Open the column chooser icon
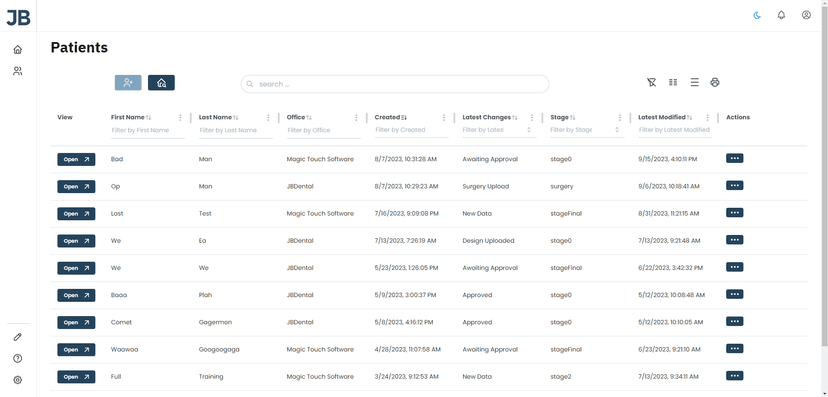The width and height of the screenshot is (828, 397). pyautogui.click(x=673, y=82)
